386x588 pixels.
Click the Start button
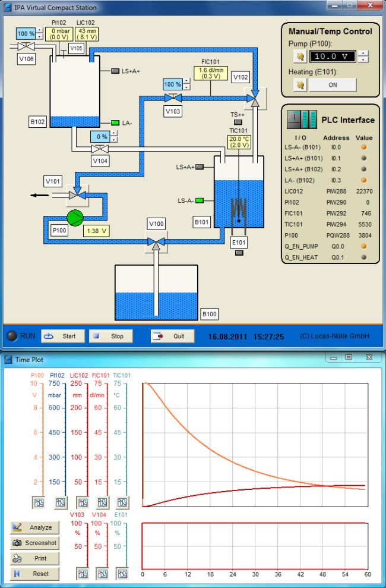click(x=63, y=337)
